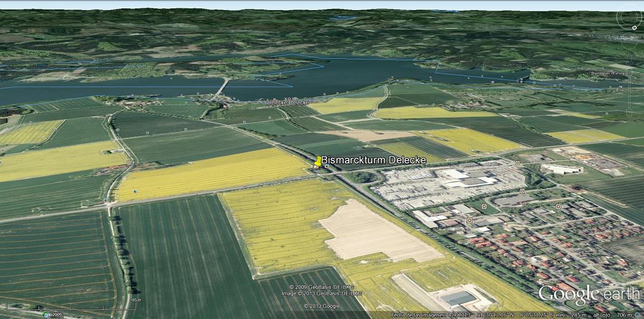Click the 2009 historical imagery date label
The image size is (644, 319).
[x=57, y=315]
